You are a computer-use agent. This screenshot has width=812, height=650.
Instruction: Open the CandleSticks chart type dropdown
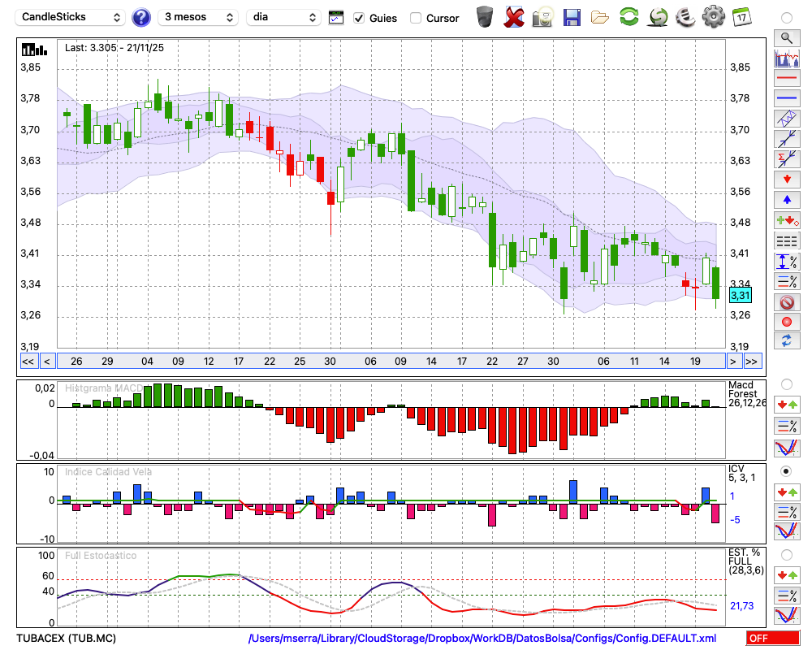(71, 17)
